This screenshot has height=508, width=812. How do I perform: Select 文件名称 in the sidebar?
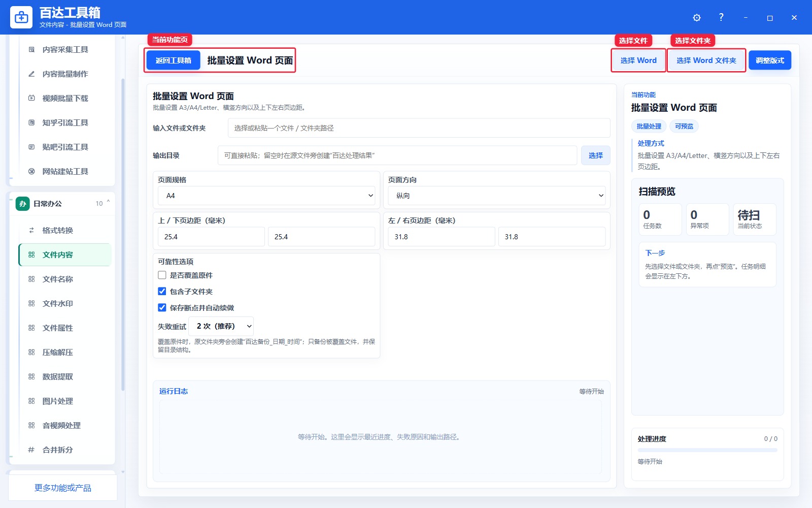[x=65, y=279]
